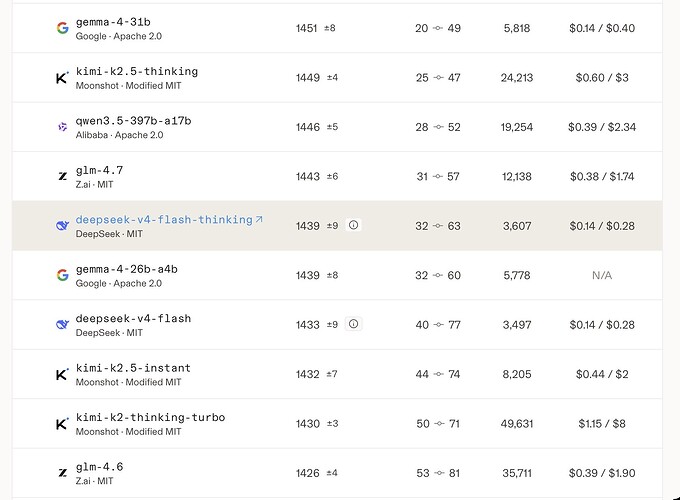Click the Moonshot logo next to kimi-k2-thinking-turbo
This screenshot has width=680, height=500.
click(x=62, y=423)
